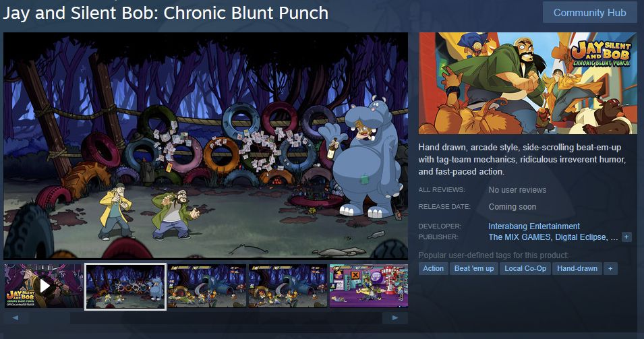Expand publisher list with plus button

click(x=626, y=237)
